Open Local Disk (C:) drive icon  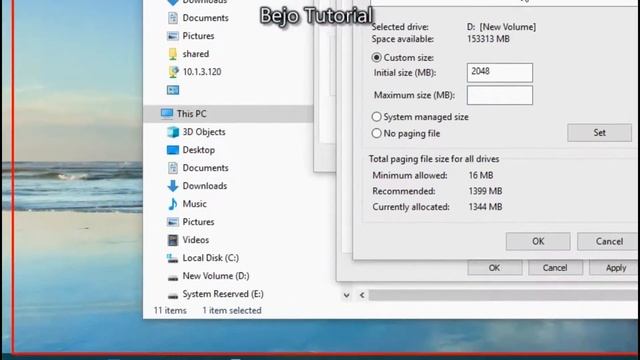[173, 258]
